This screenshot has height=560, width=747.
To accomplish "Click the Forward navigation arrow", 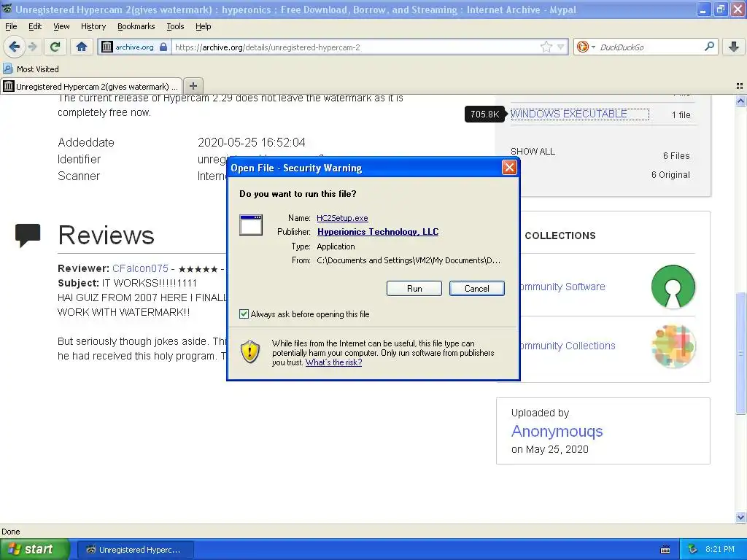I will 33,47.
